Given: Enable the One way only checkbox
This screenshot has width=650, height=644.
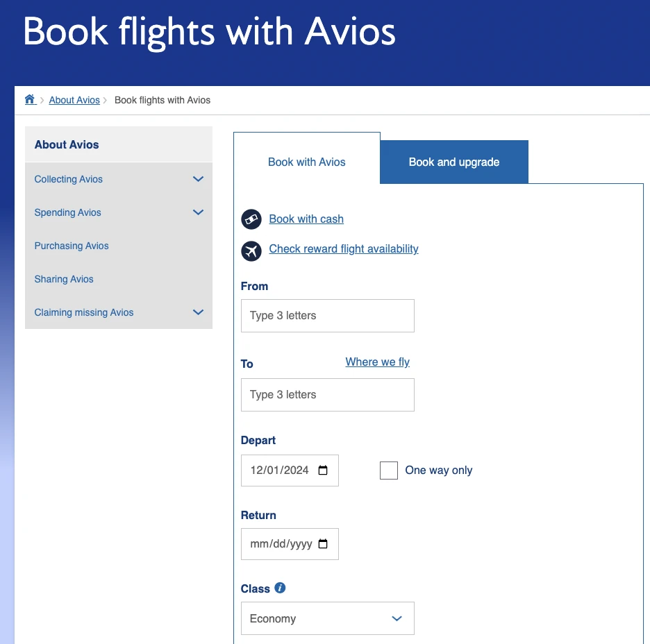Looking at the screenshot, I should [x=388, y=470].
